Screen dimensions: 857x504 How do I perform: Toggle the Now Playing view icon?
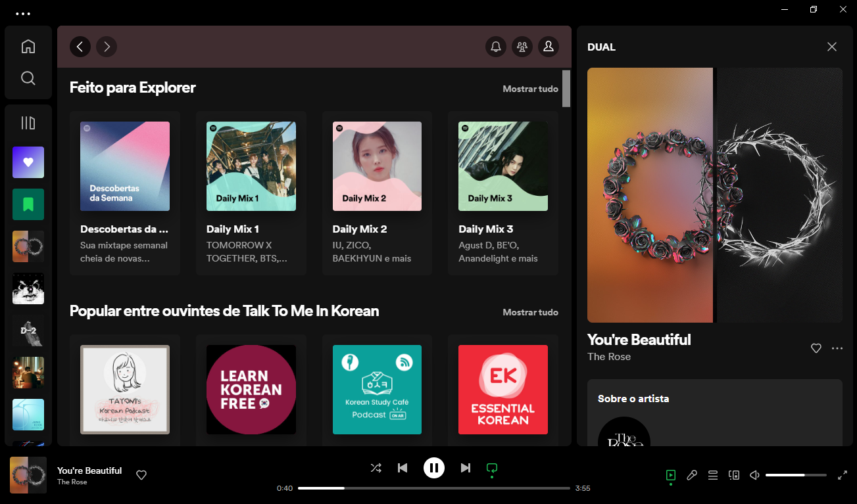670,475
